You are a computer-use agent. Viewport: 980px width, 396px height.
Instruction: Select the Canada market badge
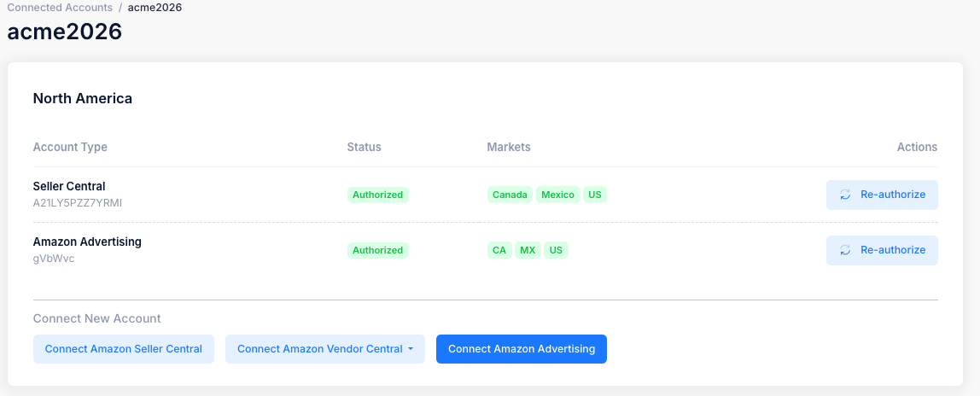[x=510, y=195]
